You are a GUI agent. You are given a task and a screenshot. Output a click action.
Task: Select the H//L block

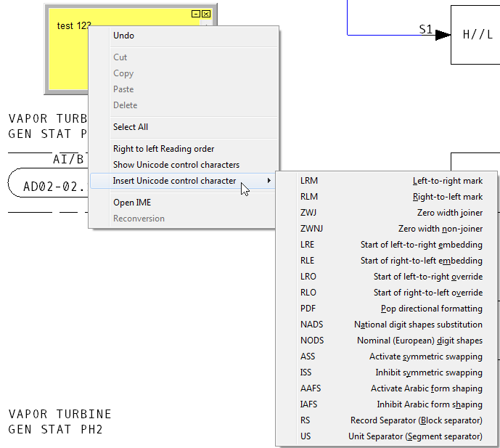click(475, 34)
